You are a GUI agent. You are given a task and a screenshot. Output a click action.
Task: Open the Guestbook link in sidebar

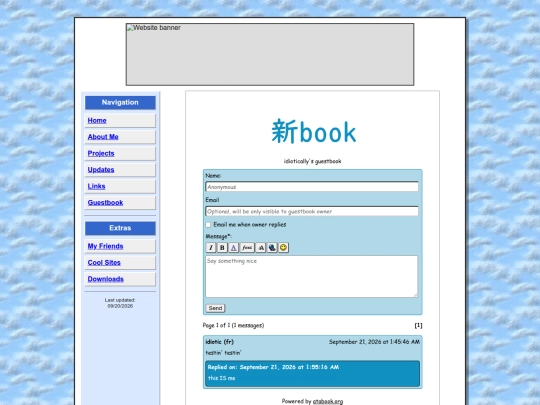pos(105,202)
